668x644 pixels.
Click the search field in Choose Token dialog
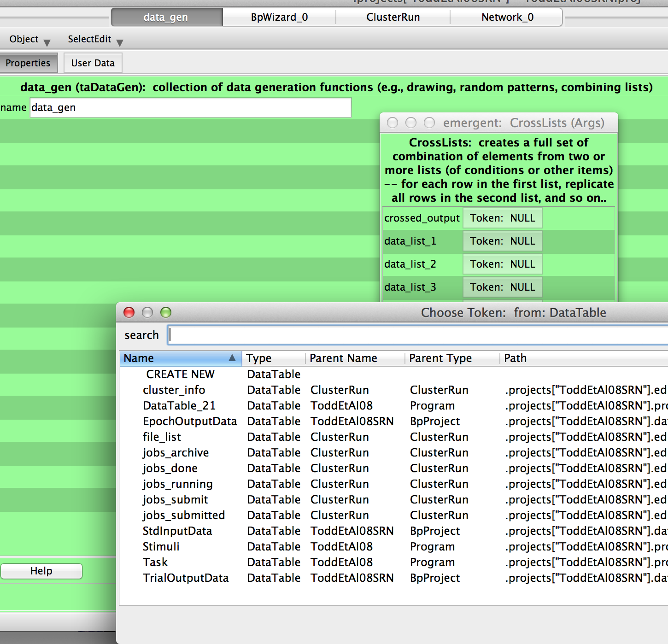tap(418, 335)
